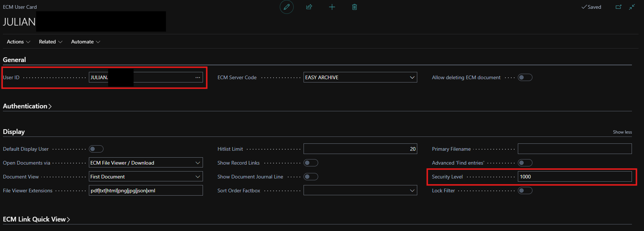Toggle the Lock Filter switch
The image size is (644, 231).
(x=525, y=190)
